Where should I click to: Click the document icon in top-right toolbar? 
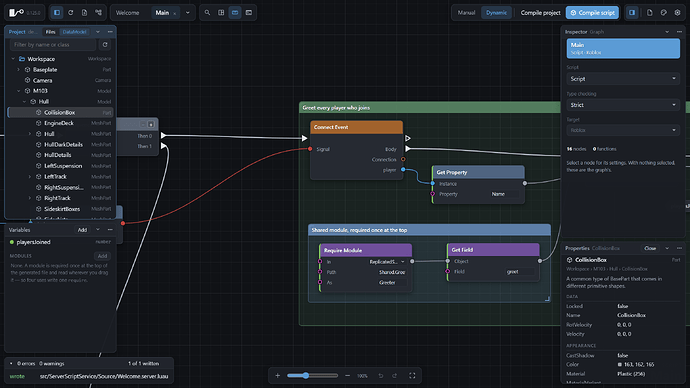tap(650, 13)
